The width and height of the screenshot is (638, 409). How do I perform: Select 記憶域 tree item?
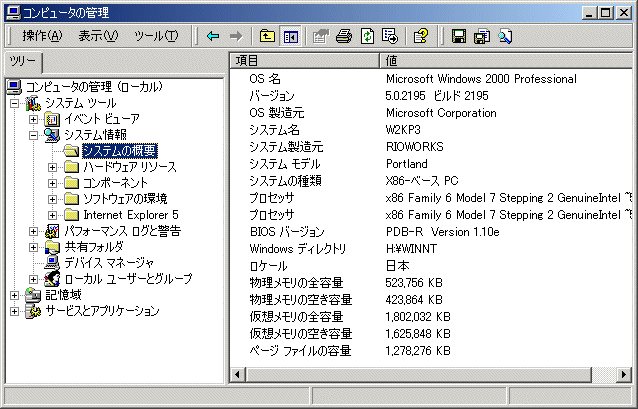pos(63,295)
